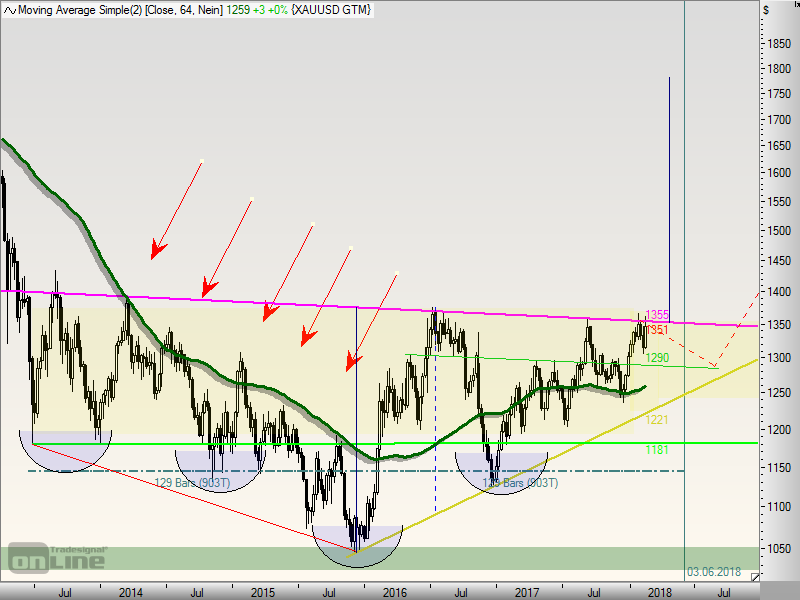The height and width of the screenshot is (600, 800).
Task: Click the lowest semicircle at the 2015 bottom
Action: click(357, 546)
